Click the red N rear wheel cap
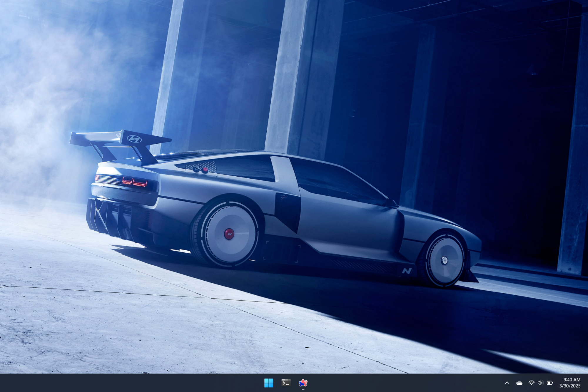 (x=229, y=234)
